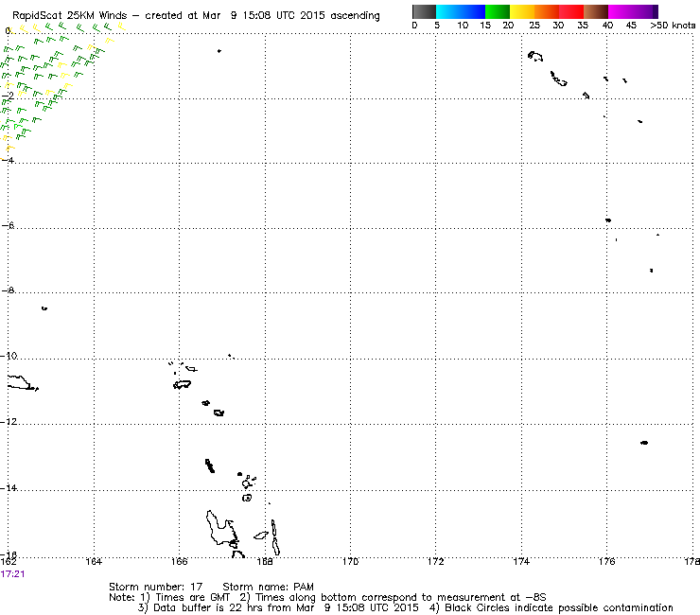The width and height of the screenshot is (700, 615).
Task: Click the yellow 20-25 knots legend segment
Action: coord(522,11)
